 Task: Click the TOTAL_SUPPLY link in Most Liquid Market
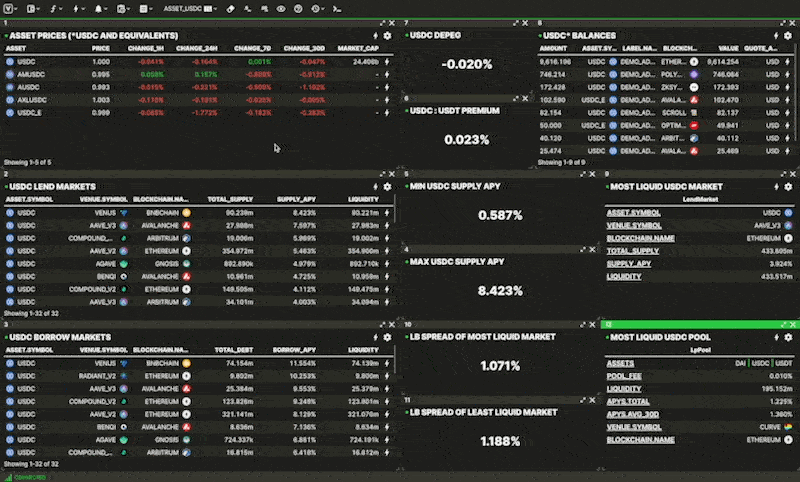[633, 251]
